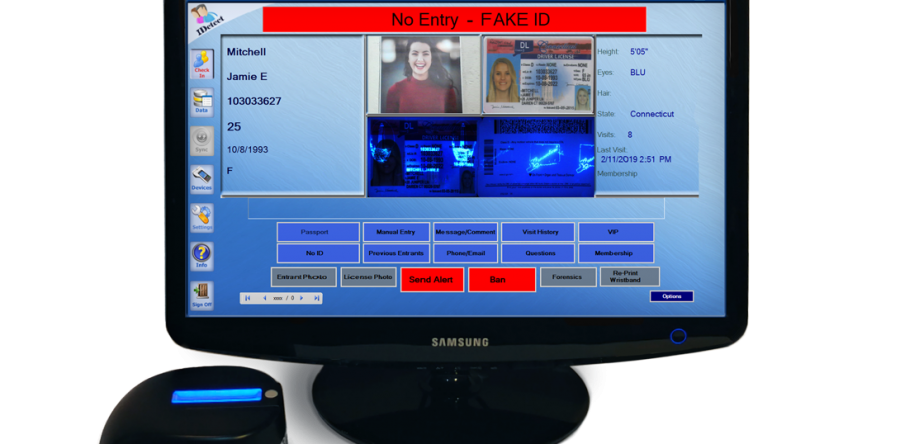Click the Phone/Email button
Viewport: 900px width, 444px height.
coord(465,253)
